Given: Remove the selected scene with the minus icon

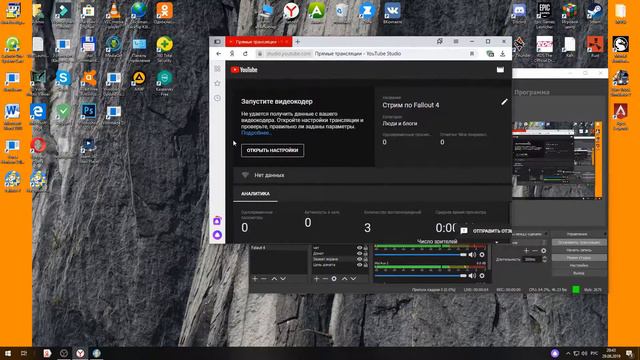Looking at the screenshot, I should pos(264,279).
